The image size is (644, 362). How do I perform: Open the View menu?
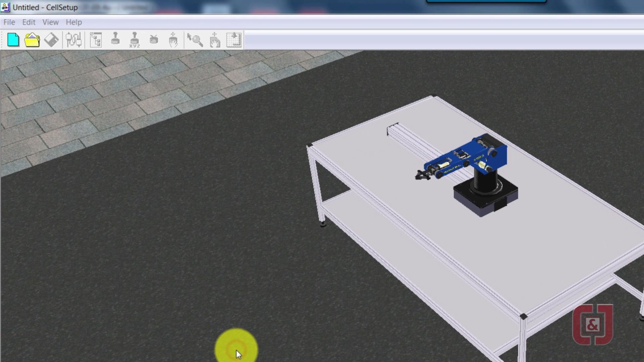coord(50,22)
